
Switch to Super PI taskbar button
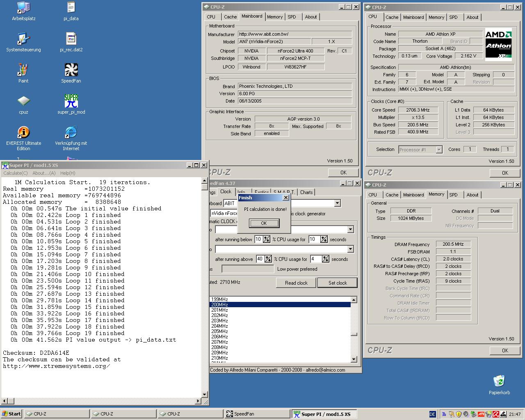(324, 414)
